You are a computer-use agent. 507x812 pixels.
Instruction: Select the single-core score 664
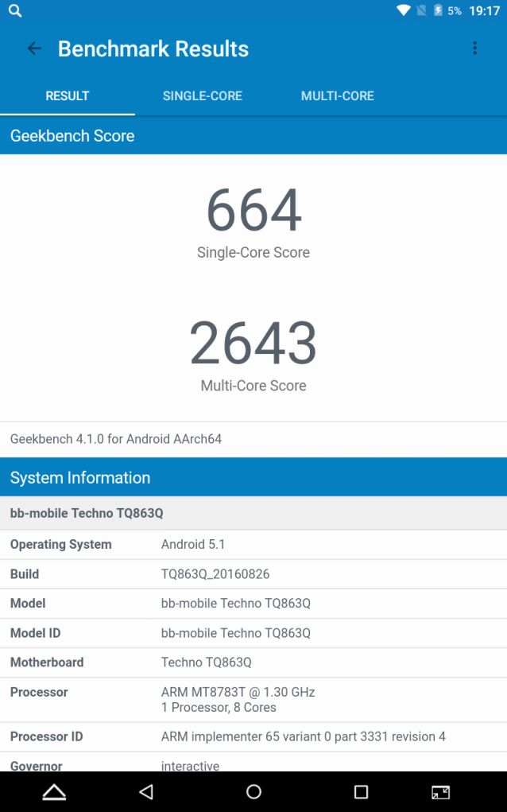253,210
